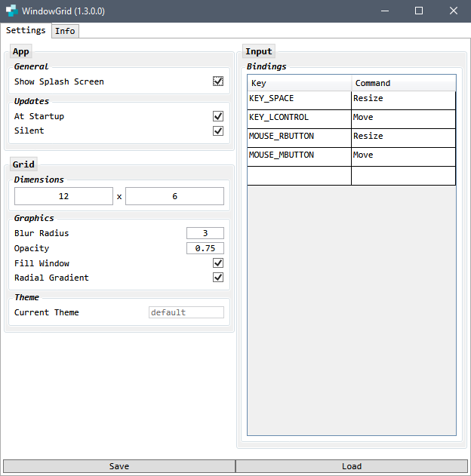Viewport: 471px width, 476px height.
Task: Select the Settings tab
Action: point(26,30)
